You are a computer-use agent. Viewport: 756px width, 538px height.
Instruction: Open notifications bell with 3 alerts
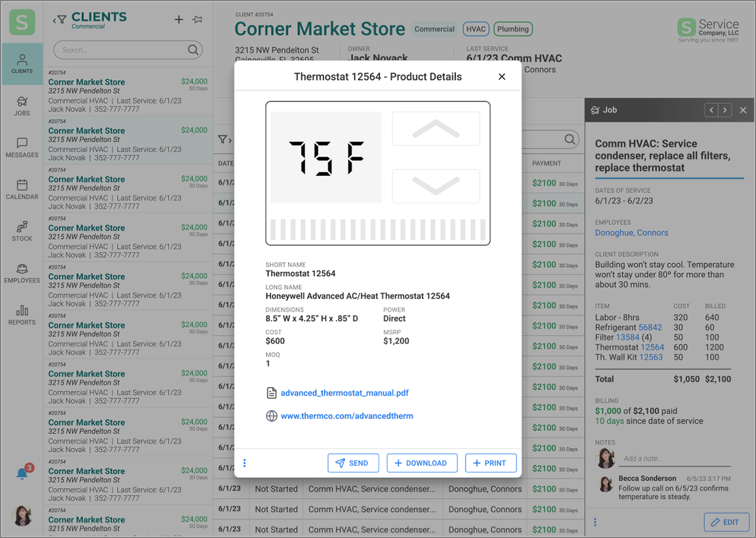tap(23, 473)
